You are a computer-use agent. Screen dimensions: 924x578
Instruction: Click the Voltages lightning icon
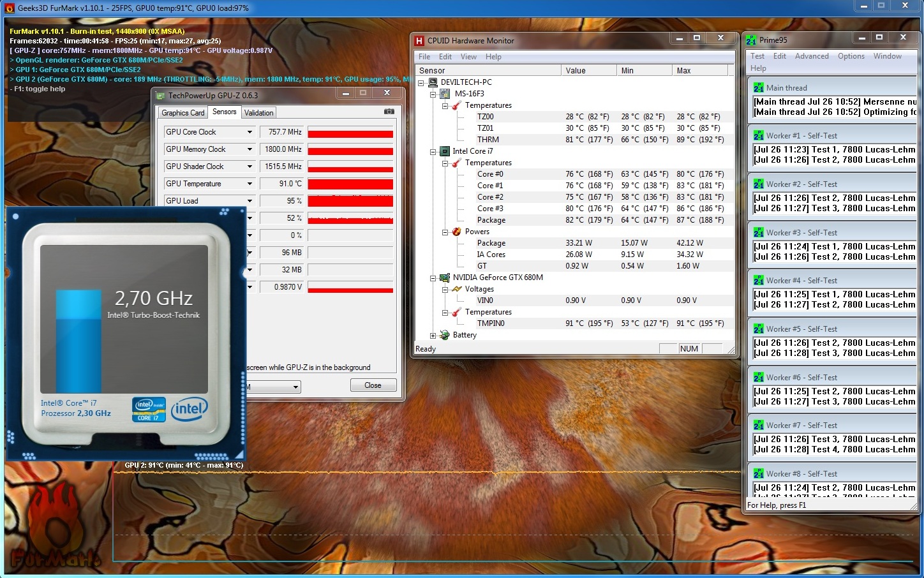pos(457,289)
